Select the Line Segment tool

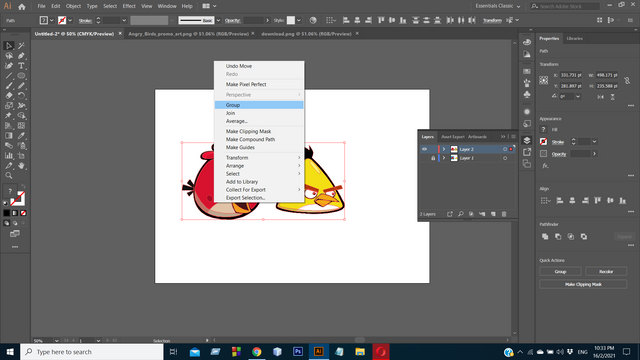click(9, 76)
